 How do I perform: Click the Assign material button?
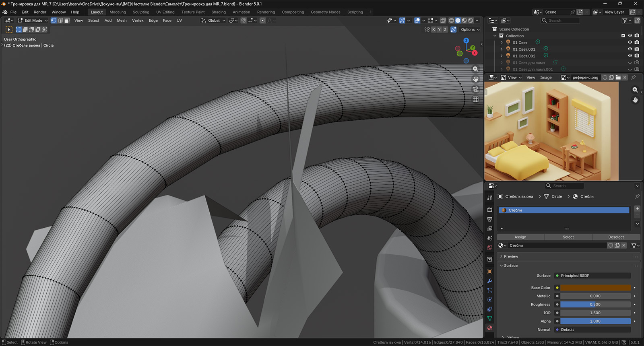coord(520,237)
